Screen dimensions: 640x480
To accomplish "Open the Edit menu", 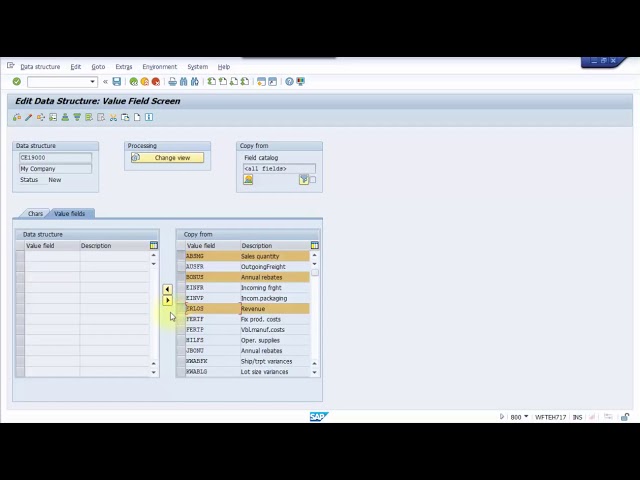I will pyautogui.click(x=76, y=67).
